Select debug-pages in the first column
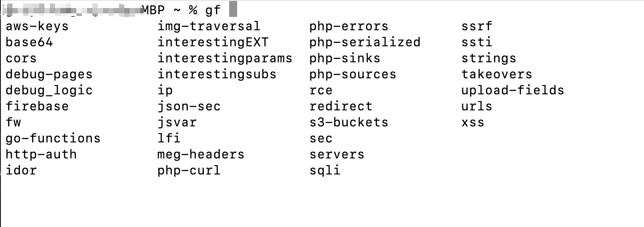 [49, 74]
